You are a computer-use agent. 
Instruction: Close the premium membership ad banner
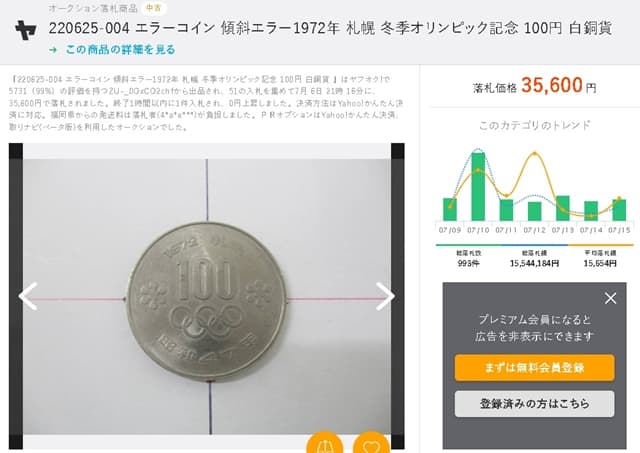(611, 298)
